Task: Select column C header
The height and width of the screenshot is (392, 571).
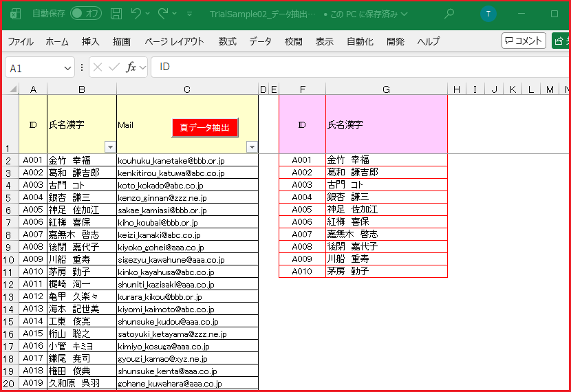Action: click(x=187, y=89)
